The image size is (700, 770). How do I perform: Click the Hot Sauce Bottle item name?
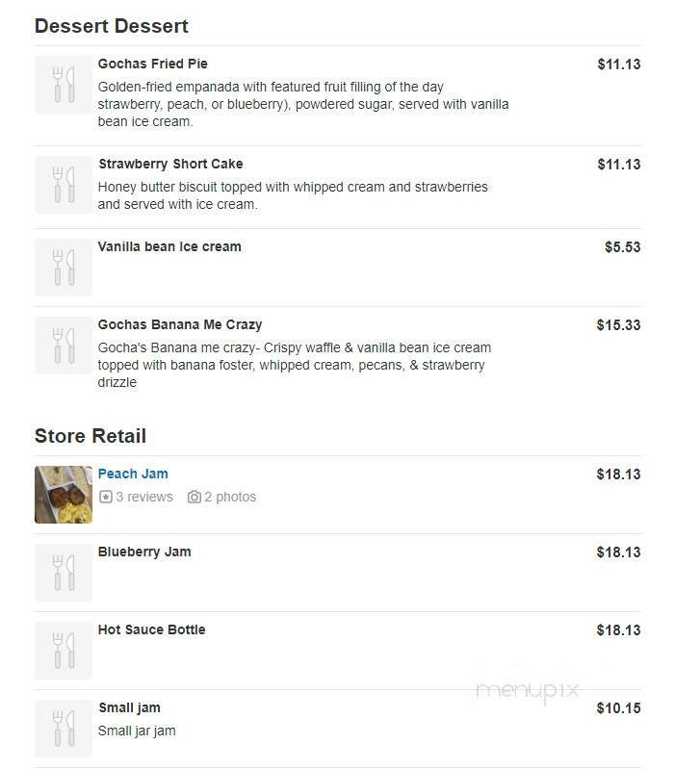151,629
